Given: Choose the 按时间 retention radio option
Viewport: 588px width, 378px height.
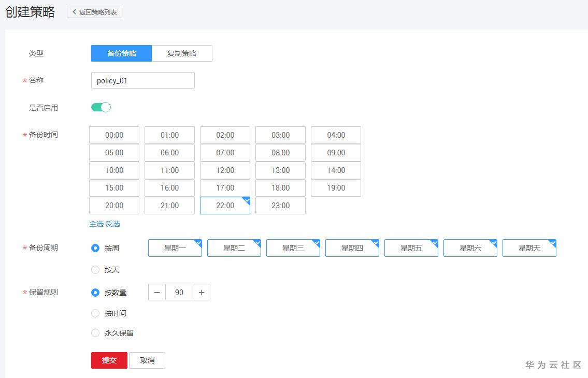Looking at the screenshot, I should click(x=95, y=313).
